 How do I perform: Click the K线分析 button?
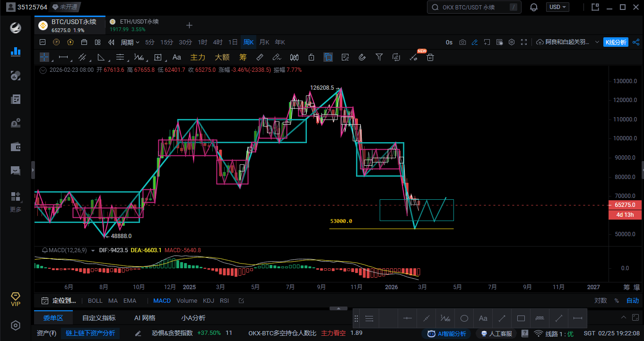pyautogui.click(x=616, y=42)
